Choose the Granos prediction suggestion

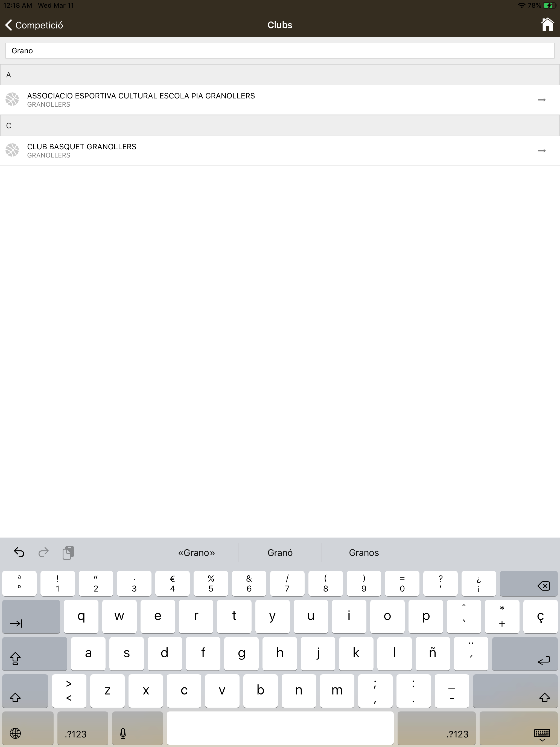click(363, 553)
